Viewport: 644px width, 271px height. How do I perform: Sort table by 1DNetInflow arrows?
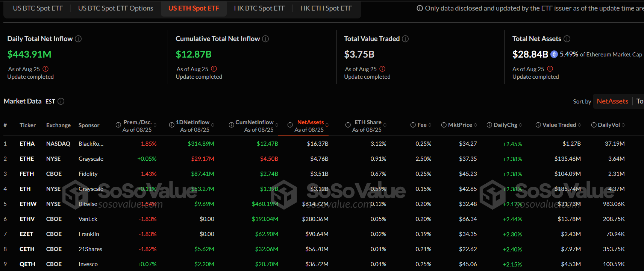[x=213, y=125]
